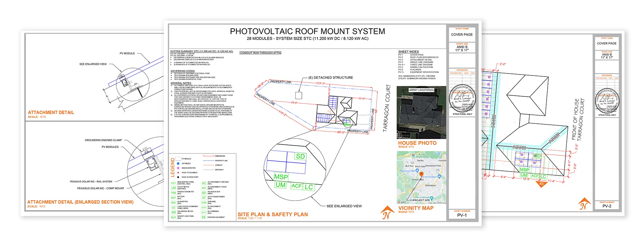
Task: Click the detached structure square on the site plan
Action: tap(299, 95)
